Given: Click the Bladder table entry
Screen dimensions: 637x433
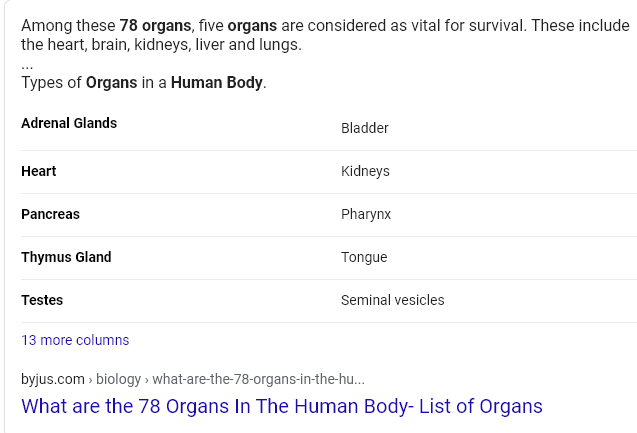Looking at the screenshot, I should 365,128.
